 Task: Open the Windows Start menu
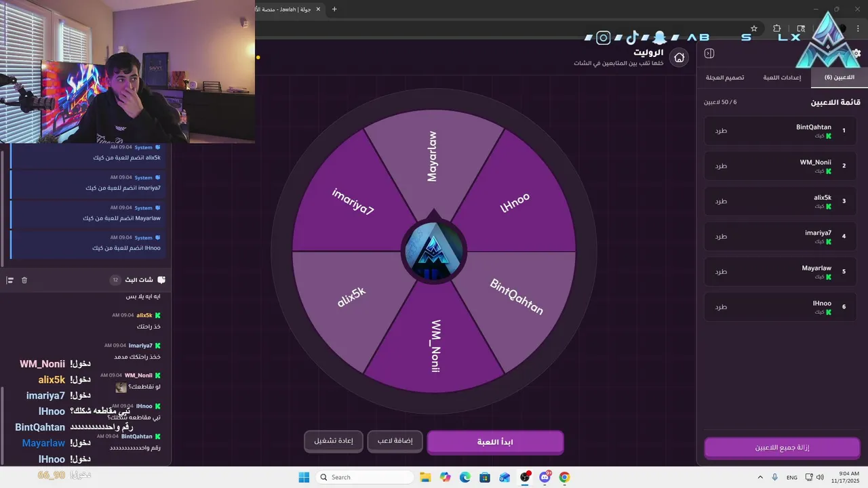(304, 477)
